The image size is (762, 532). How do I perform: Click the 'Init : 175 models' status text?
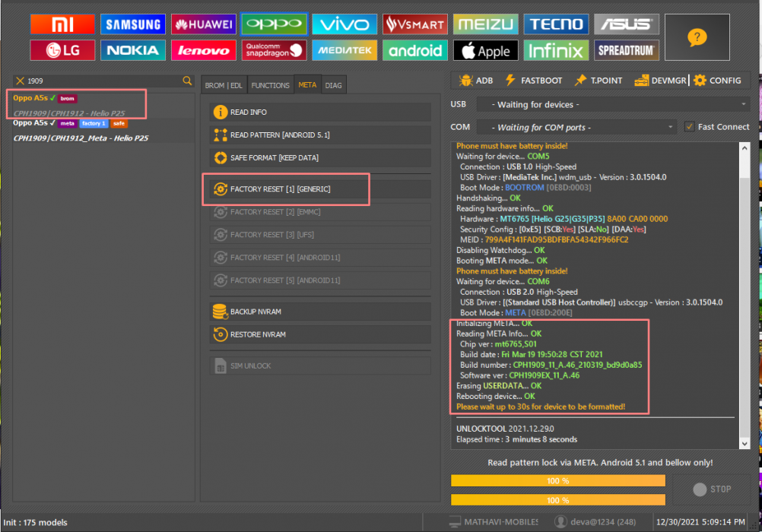[36, 522]
